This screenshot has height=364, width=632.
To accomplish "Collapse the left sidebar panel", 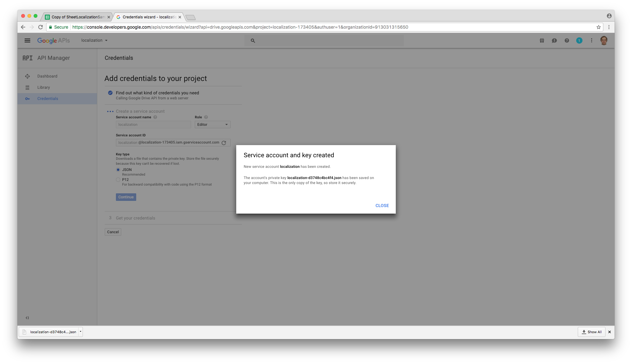I will [27, 318].
